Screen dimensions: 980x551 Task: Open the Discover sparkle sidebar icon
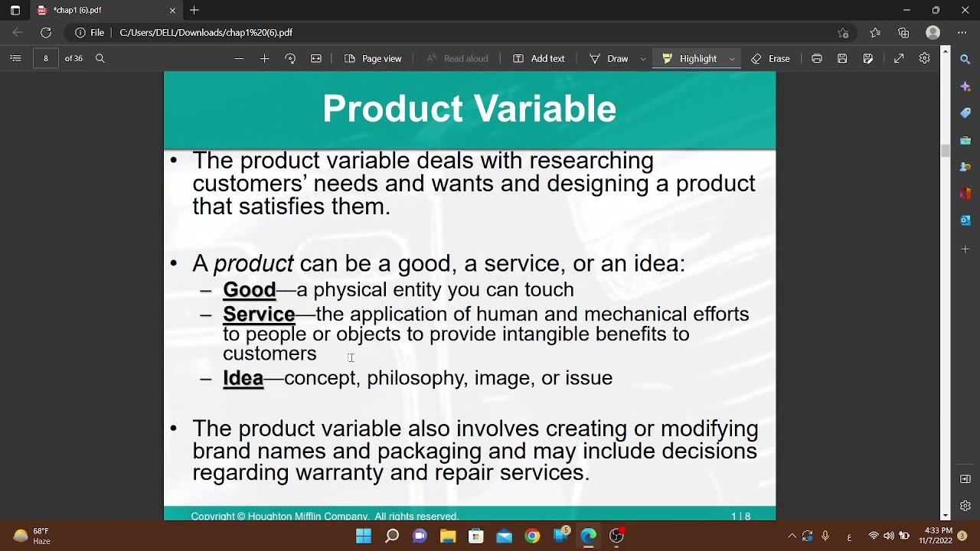click(965, 86)
